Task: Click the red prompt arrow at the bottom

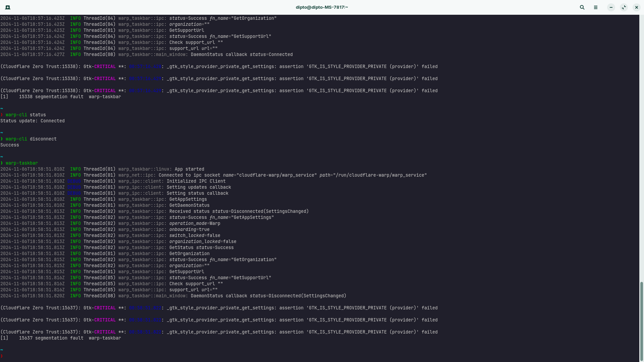Action: coord(2,356)
